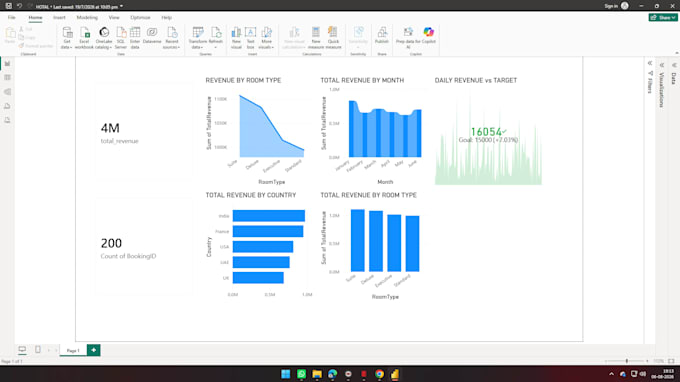
Task: Click the India bar in country chart
Action: tap(268, 215)
